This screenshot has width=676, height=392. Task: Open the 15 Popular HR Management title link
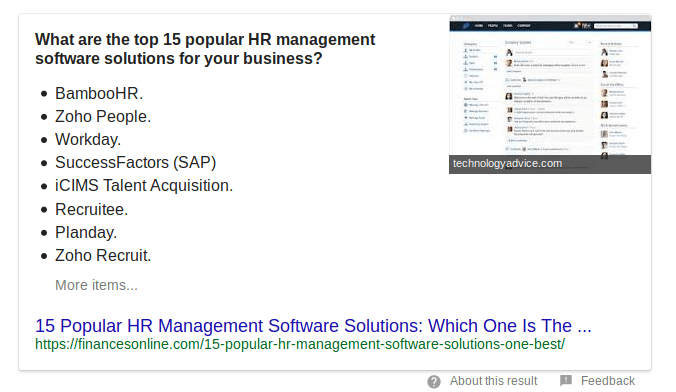313,326
